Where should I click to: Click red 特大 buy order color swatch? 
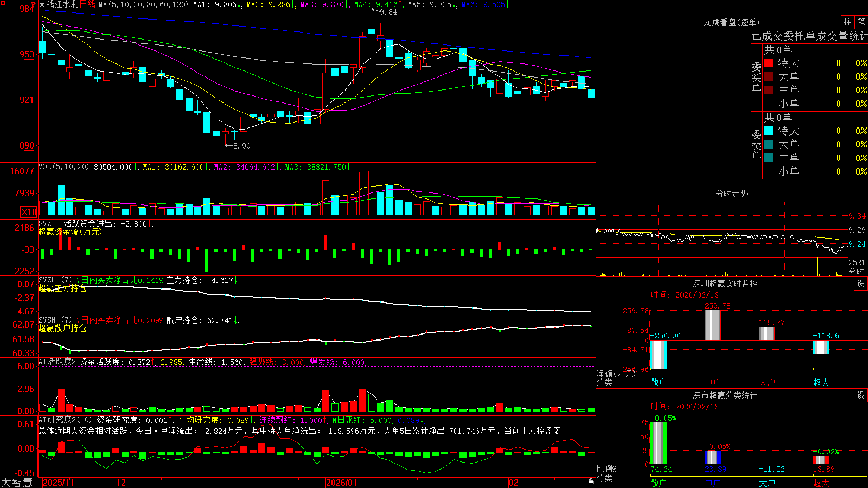pyautogui.click(x=768, y=63)
